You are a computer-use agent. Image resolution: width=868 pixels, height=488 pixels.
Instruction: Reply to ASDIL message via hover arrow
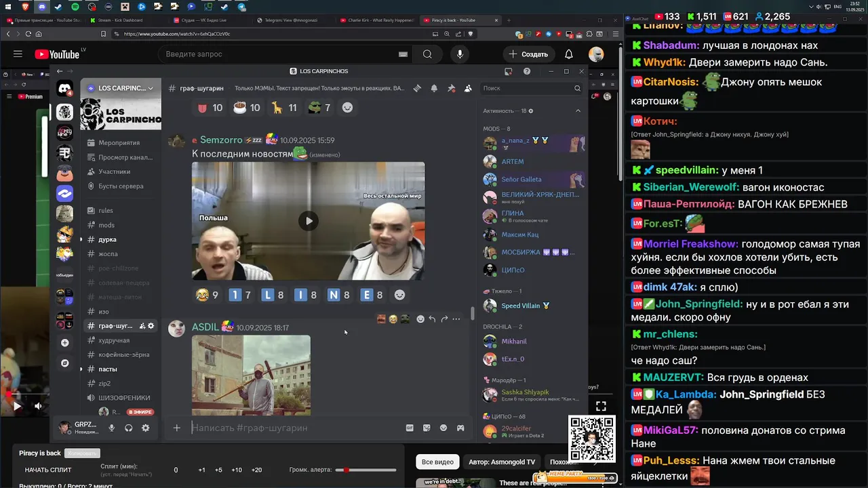pos(432,319)
